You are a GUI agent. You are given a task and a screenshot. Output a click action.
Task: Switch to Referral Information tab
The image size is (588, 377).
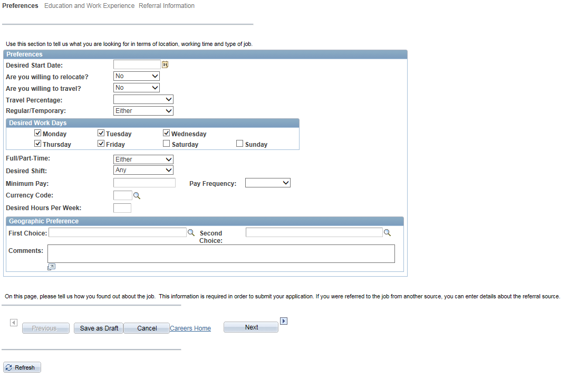[167, 6]
